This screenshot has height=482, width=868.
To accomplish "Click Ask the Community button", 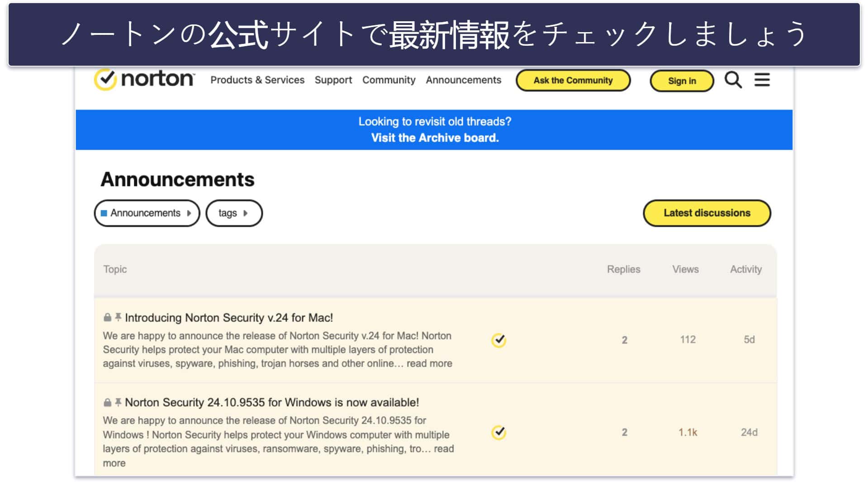I will [x=573, y=81].
